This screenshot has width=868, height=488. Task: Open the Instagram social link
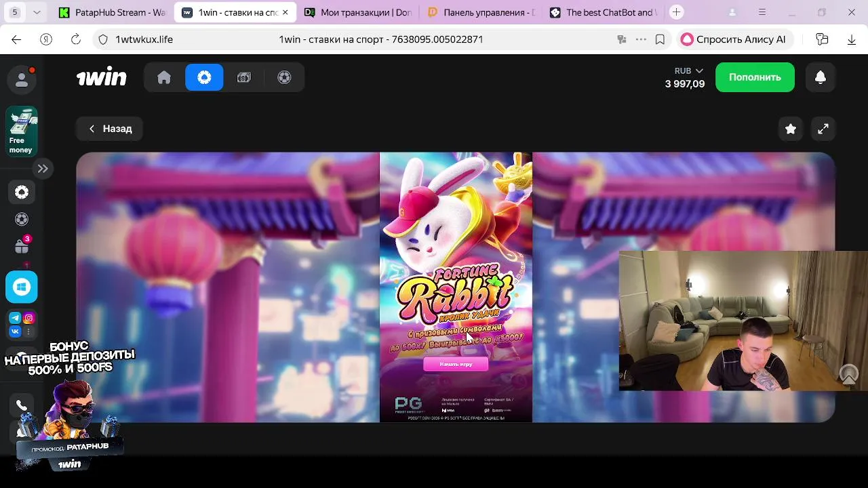click(29, 318)
